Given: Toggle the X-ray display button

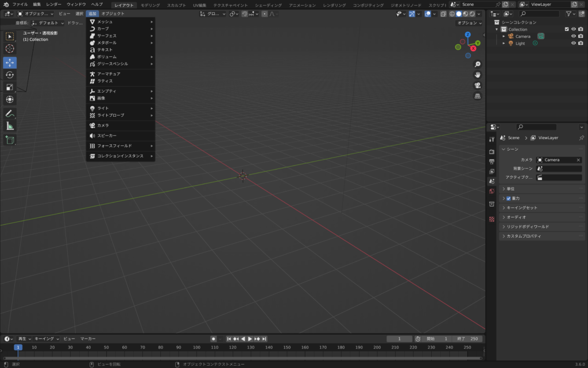Looking at the screenshot, I should coord(443,14).
